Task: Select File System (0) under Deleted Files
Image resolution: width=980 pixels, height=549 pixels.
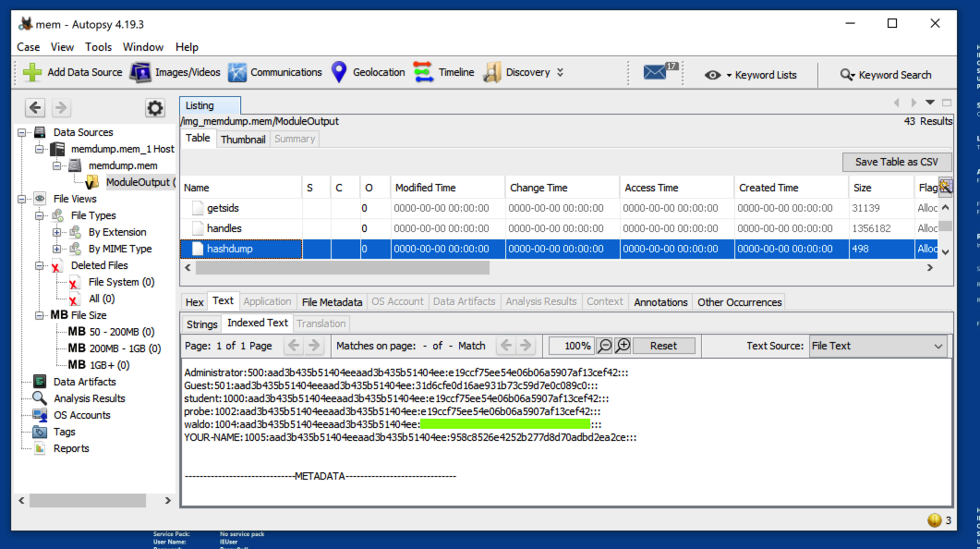Action: 121,282
